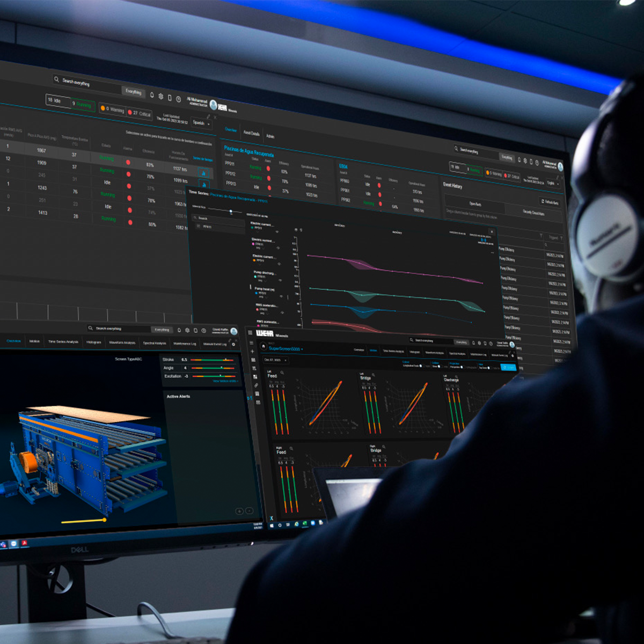Toggle the Perspective view switch
The height and width of the screenshot is (644, 644).
point(462,367)
